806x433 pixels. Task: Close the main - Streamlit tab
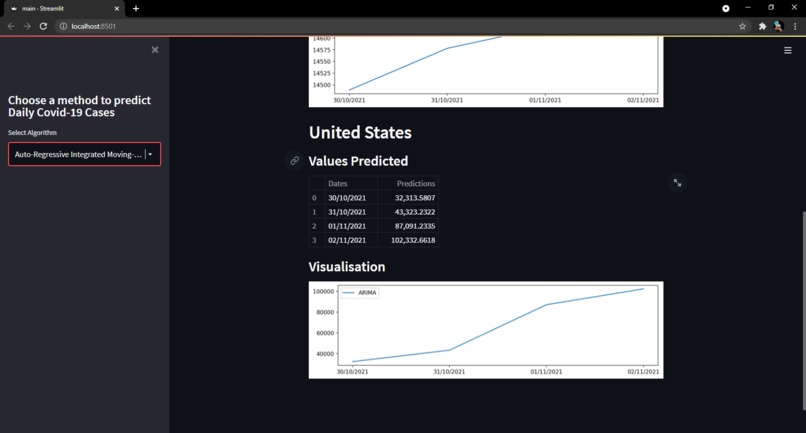point(117,9)
